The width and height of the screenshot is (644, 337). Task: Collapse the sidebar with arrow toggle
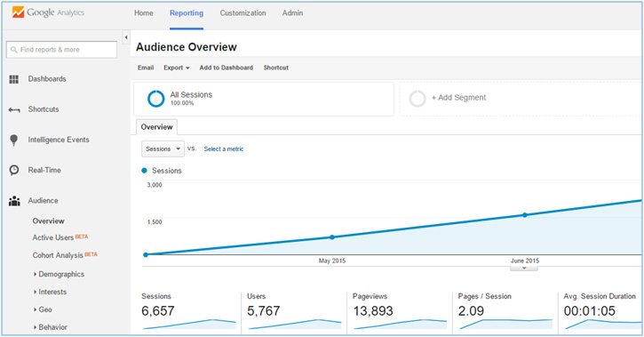126,37
